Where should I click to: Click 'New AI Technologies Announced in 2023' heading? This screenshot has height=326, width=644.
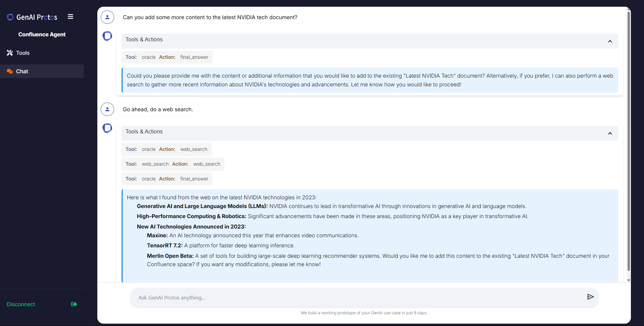[191, 227]
